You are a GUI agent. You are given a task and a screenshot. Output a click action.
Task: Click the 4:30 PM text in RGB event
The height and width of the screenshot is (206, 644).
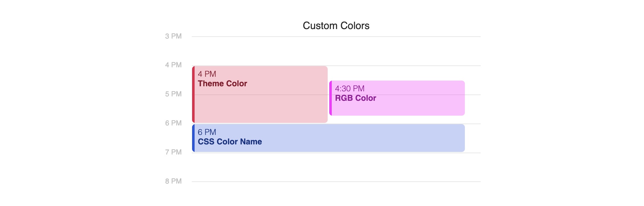(350, 88)
